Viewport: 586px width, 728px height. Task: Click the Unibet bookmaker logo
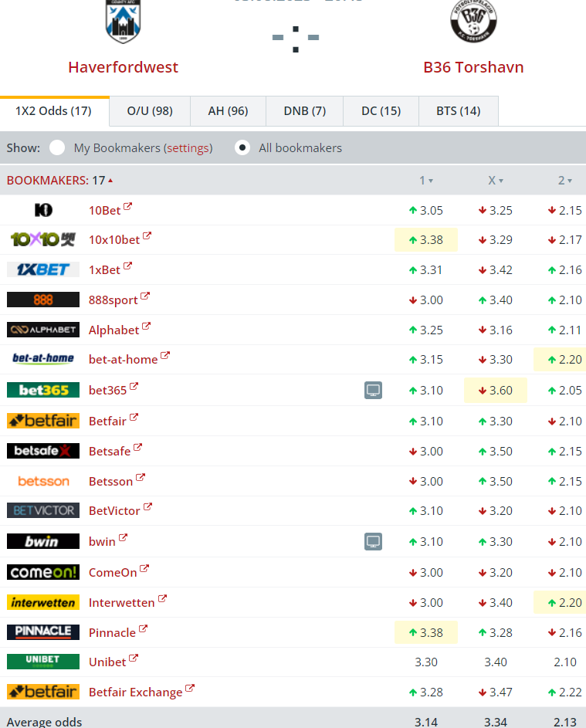[43, 662]
